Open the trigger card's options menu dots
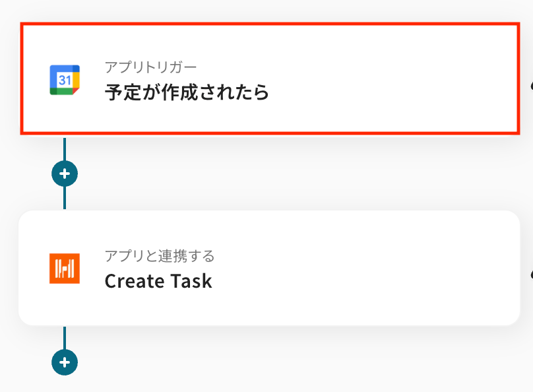The height and width of the screenshot is (392, 533). (x=530, y=86)
